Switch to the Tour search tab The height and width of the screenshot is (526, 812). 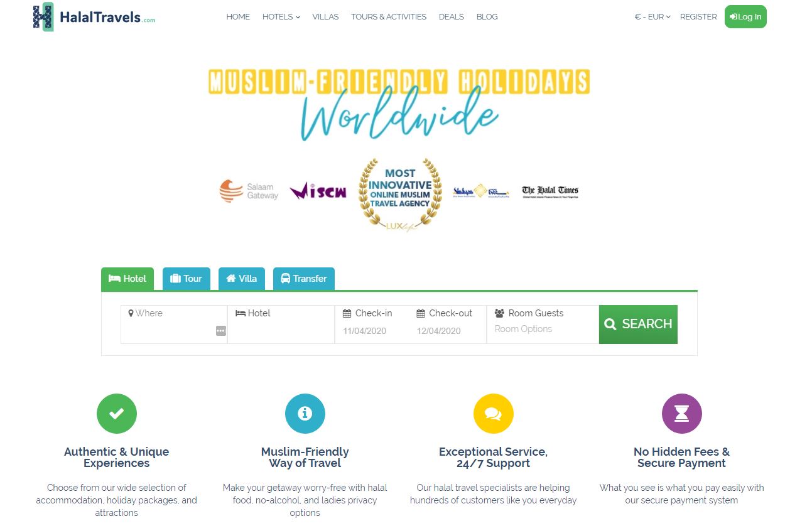tap(187, 279)
